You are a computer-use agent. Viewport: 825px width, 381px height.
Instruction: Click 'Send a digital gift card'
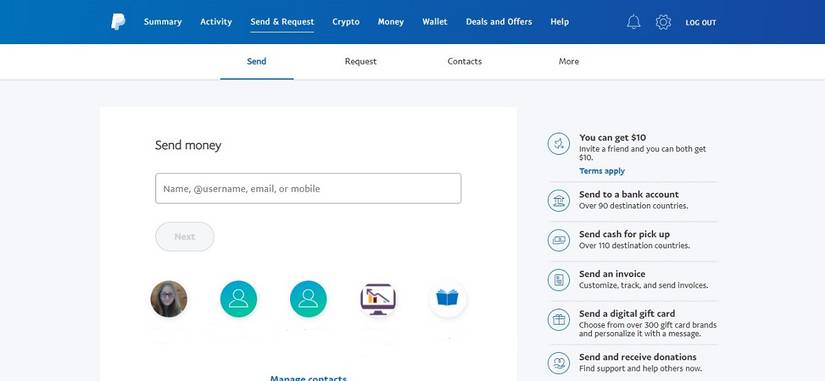(x=627, y=313)
